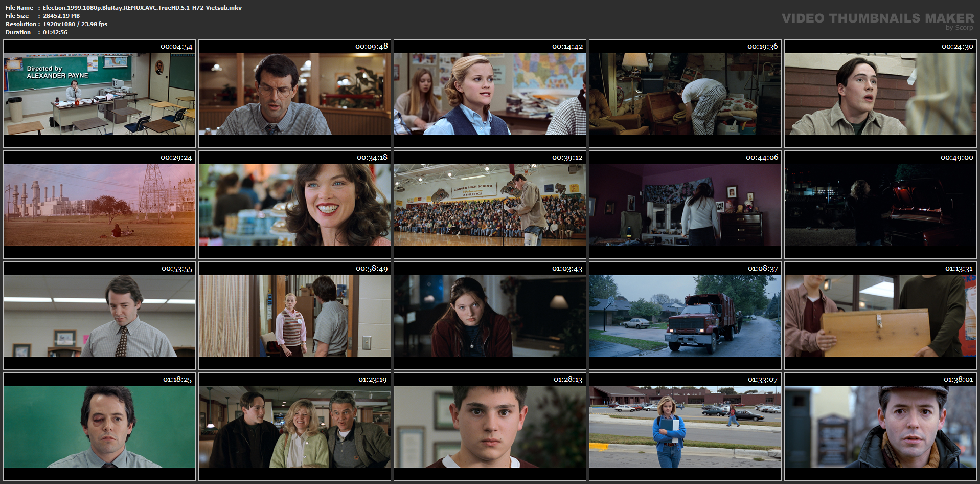Viewport: 980px width, 484px height.
Task: Click the timestamp 01:18:25 label
Action: point(177,380)
